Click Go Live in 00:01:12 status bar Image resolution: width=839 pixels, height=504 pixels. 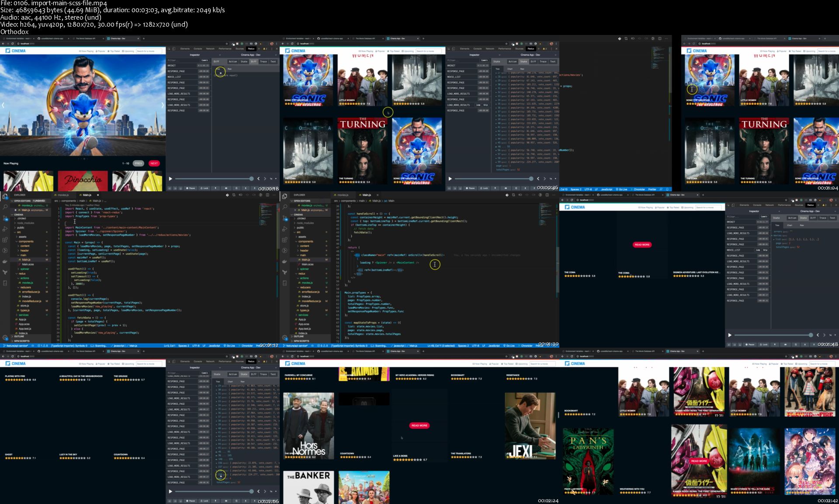coord(230,345)
